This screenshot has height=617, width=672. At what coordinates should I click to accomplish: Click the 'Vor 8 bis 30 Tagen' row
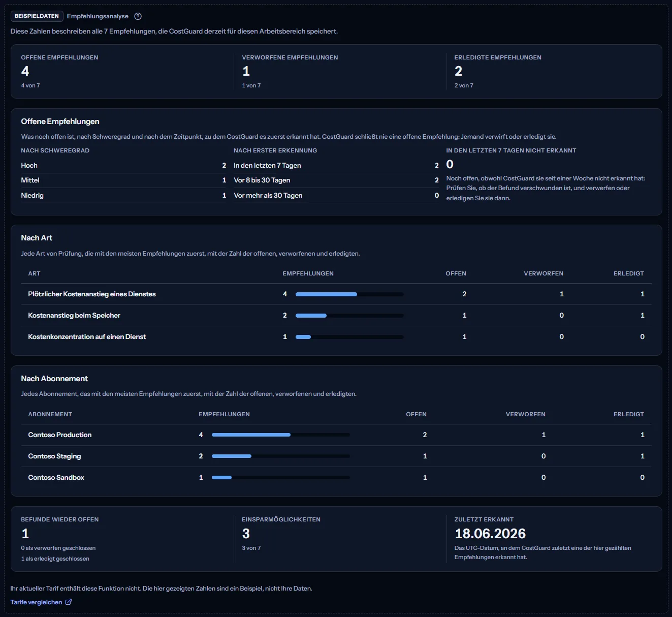pos(336,180)
